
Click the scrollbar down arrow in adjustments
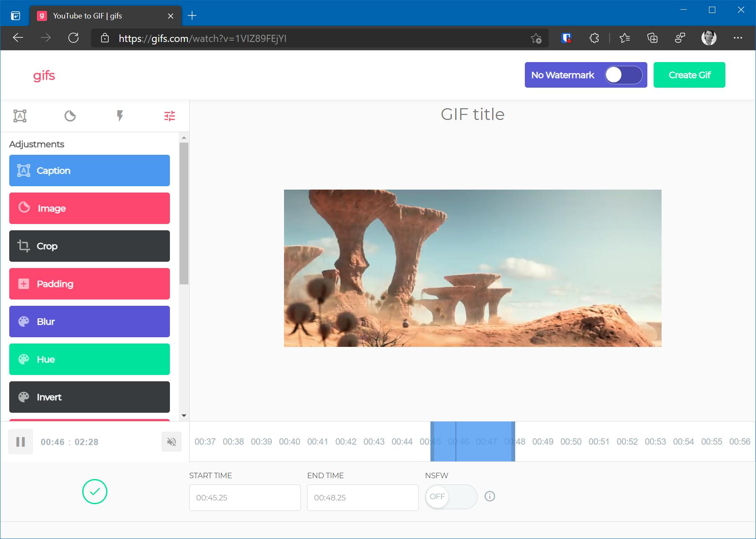(x=184, y=416)
